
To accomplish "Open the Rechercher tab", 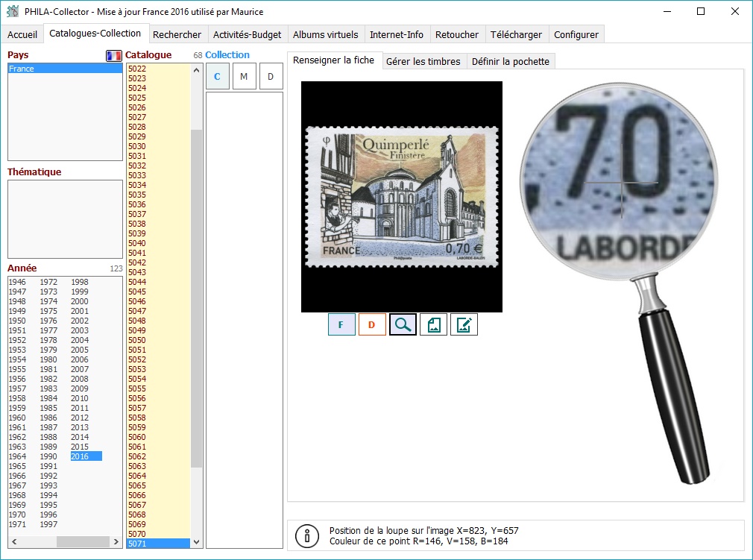I will 177,34.
